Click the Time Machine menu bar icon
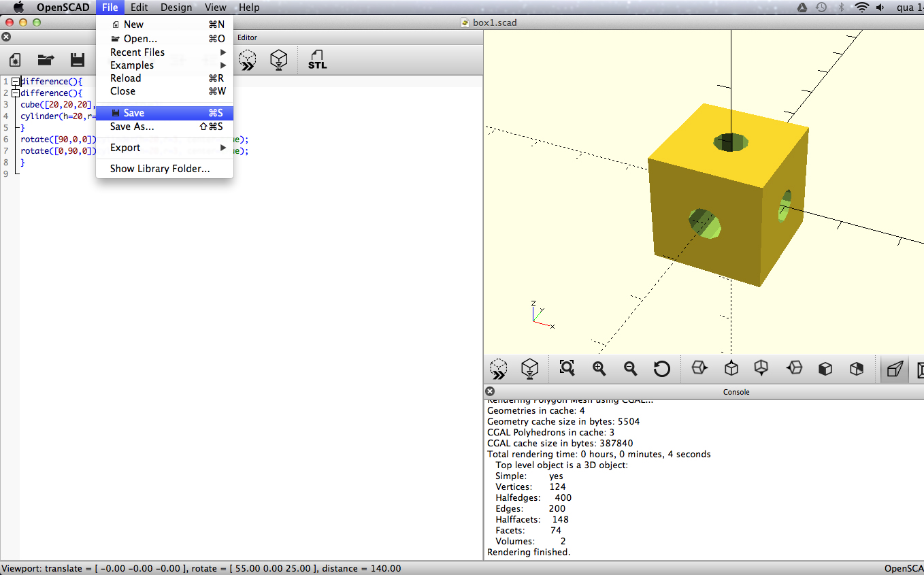The width and height of the screenshot is (924, 575). click(x=821, y=7)
